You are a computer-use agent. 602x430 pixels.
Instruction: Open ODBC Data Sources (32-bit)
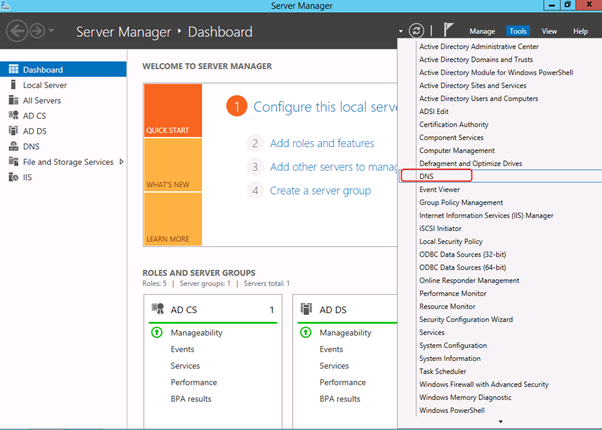coord(463,255)
